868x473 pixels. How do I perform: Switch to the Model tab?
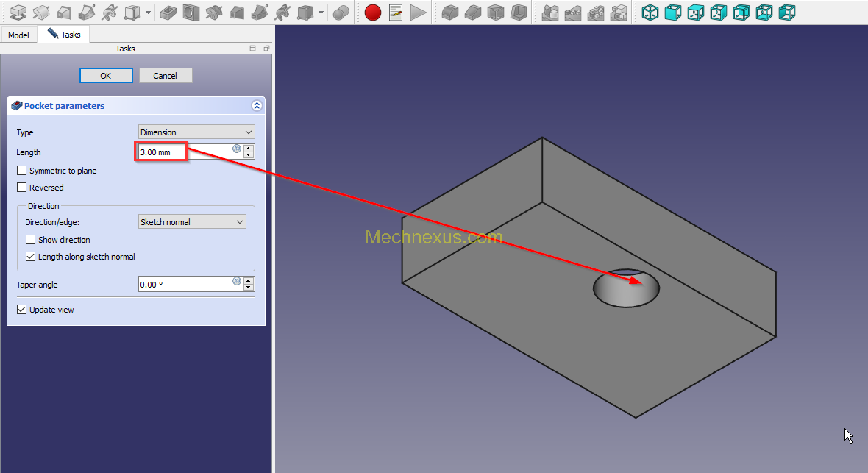pyautogui.click(x=18, y=35)
